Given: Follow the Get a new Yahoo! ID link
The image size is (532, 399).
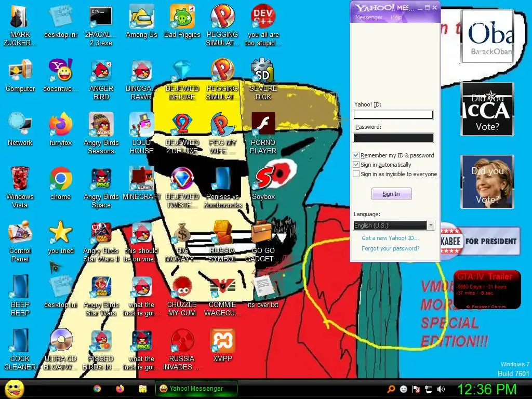Looking at the screenshot, I should [x=391, y=238].
